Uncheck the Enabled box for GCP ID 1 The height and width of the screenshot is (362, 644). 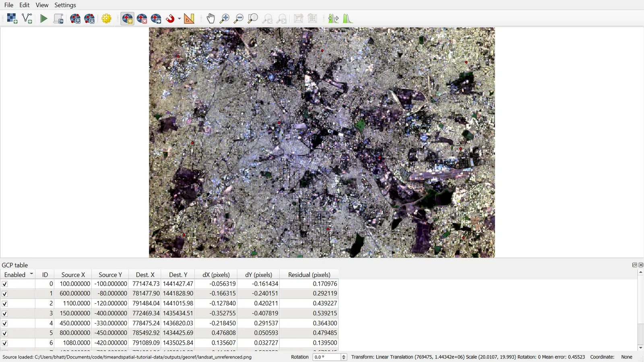pos(5,294)
